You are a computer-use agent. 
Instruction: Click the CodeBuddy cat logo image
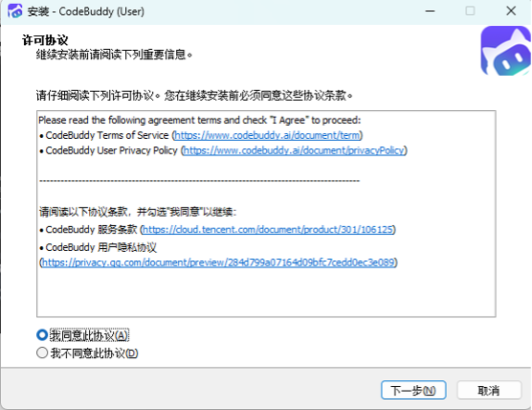click(505, 51)
